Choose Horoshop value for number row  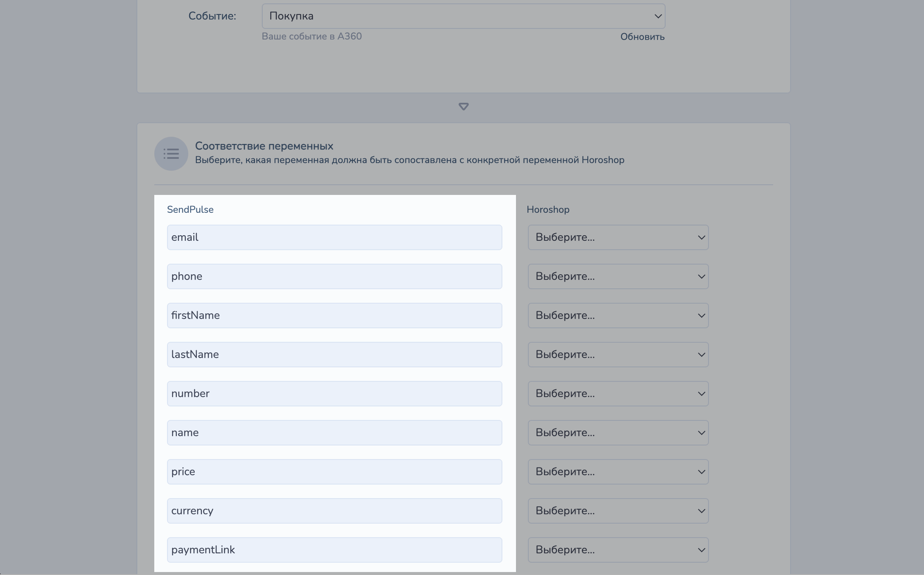point(618,394)
